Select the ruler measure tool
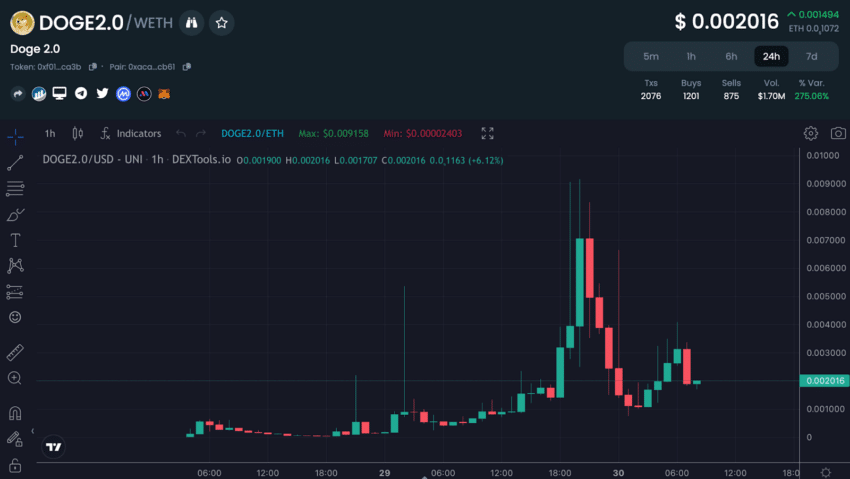Image resolution: width=850 pixels, height=479 pixels. pos(15,352)
